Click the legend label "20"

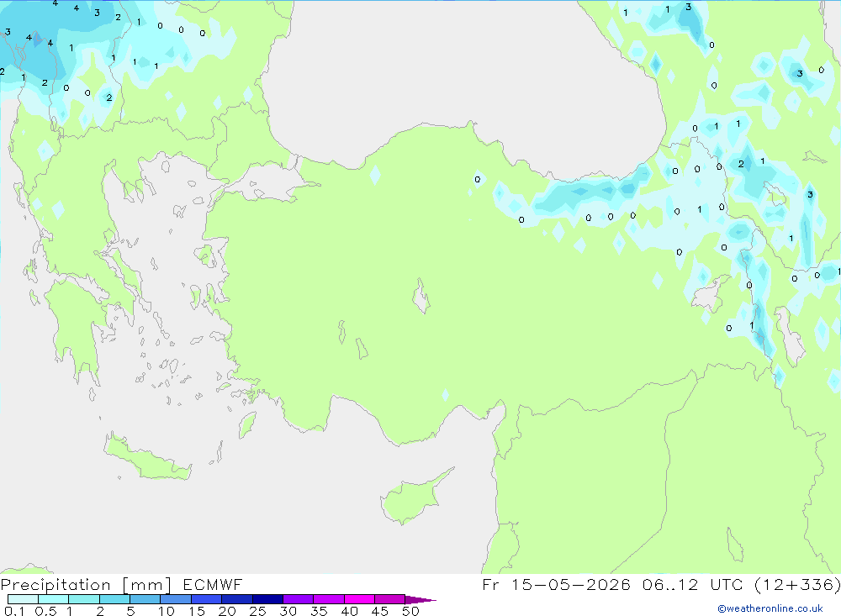pos(227,611)
